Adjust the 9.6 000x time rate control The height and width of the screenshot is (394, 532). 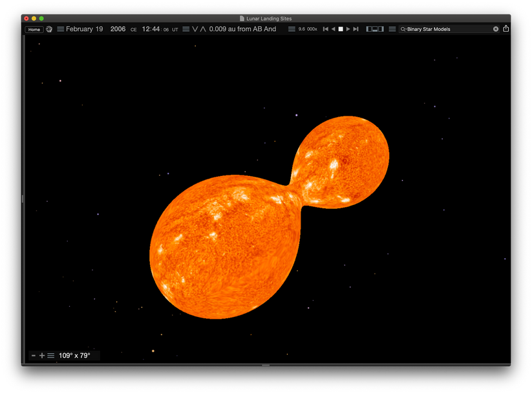click(x=308, y=29)
